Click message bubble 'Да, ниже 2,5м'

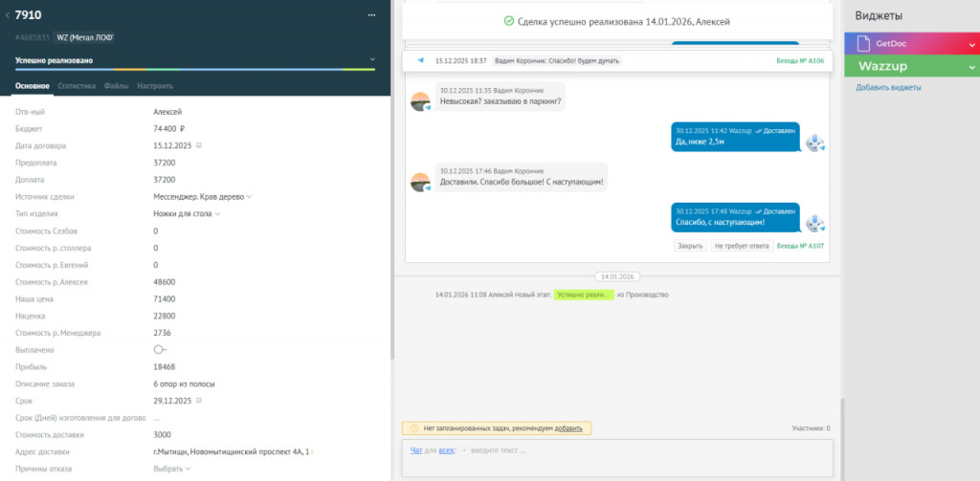(736, 137)
